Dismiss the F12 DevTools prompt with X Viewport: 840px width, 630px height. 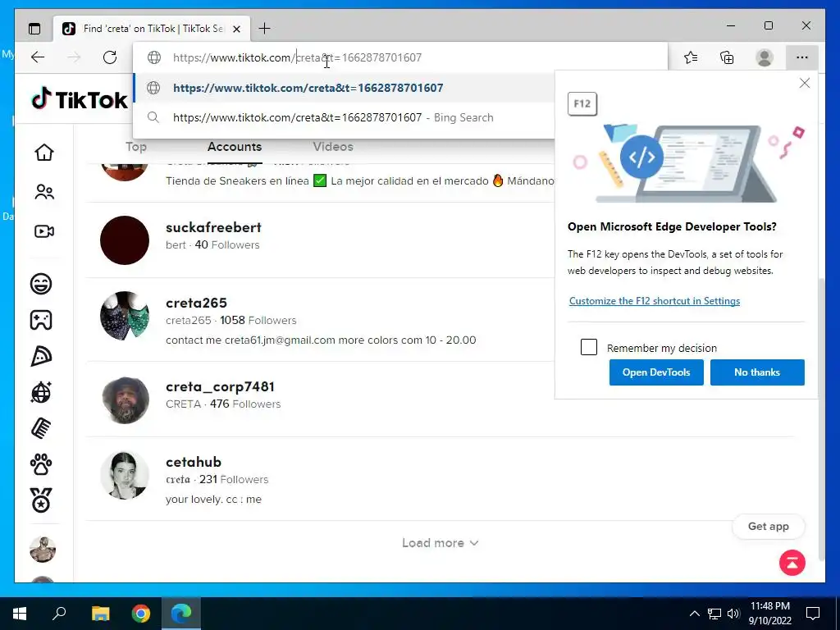tap(804, 83)
